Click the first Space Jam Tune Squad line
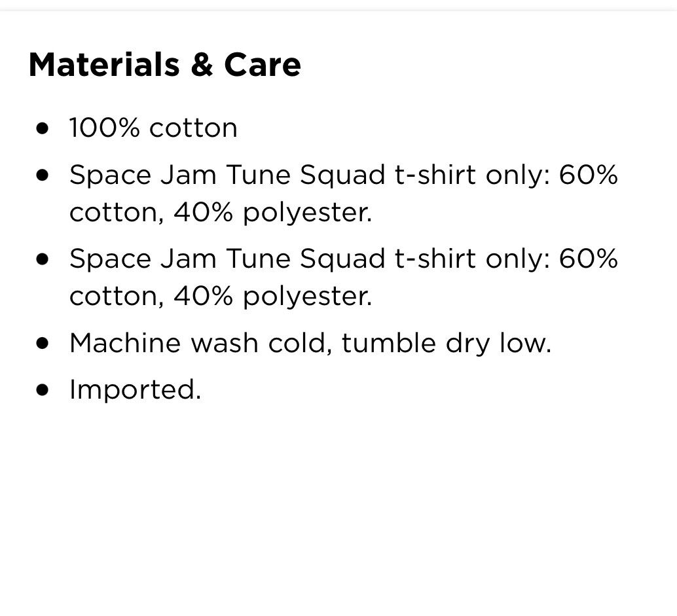677x616 pixels. (344, 175)
